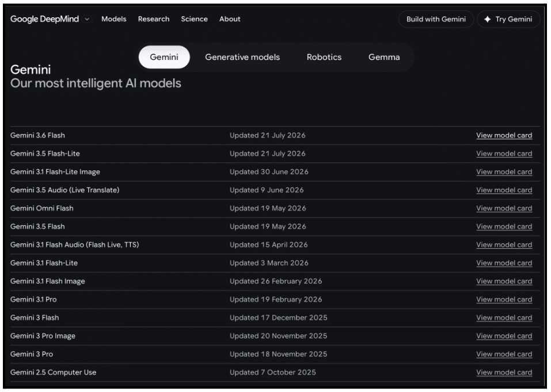The image size is (551, 392).
Task: Open the Research menu
Action: pos(154,19)
